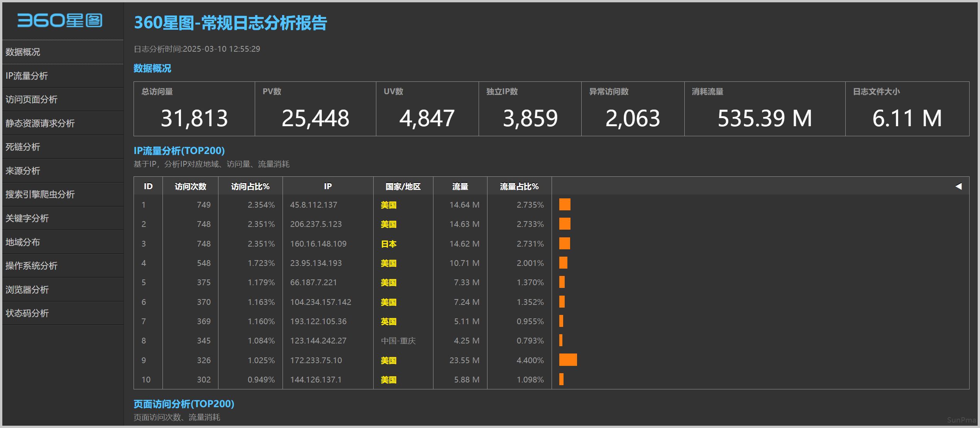Click the 页面访问分析(TOP200) heading

coord(184,404)
